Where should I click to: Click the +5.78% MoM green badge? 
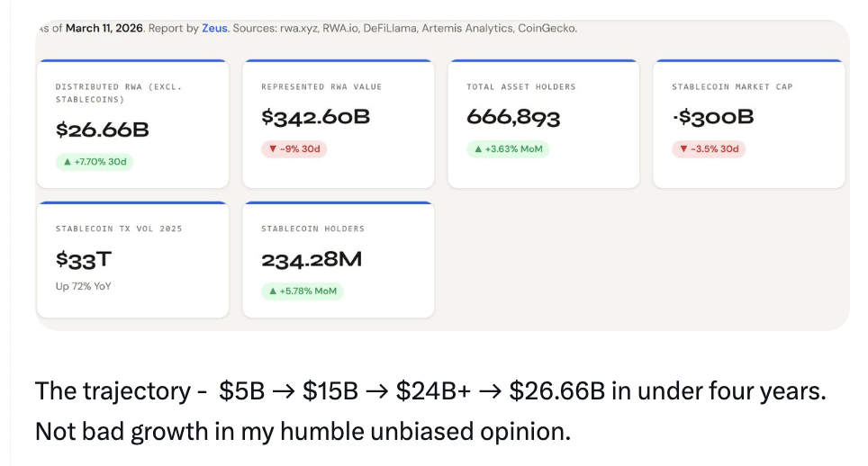[x=302, y=291]
